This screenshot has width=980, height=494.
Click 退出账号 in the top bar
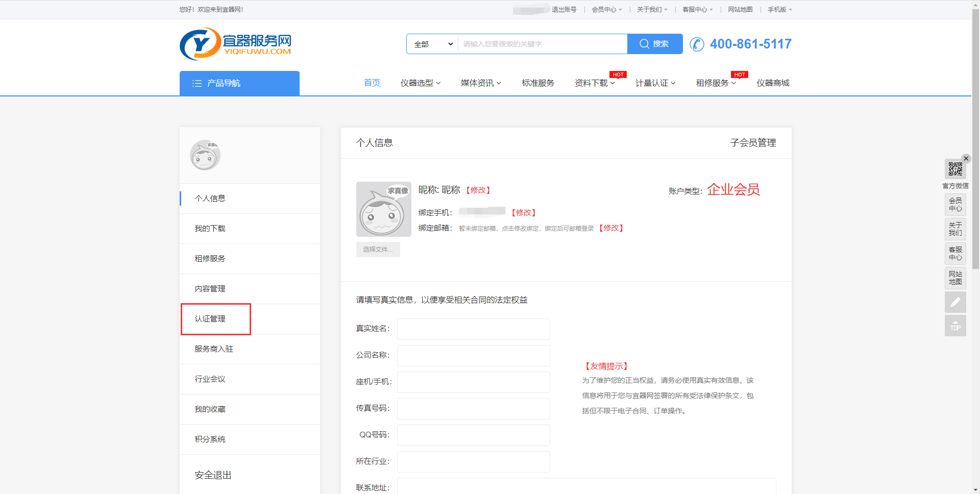click(564, 10)
